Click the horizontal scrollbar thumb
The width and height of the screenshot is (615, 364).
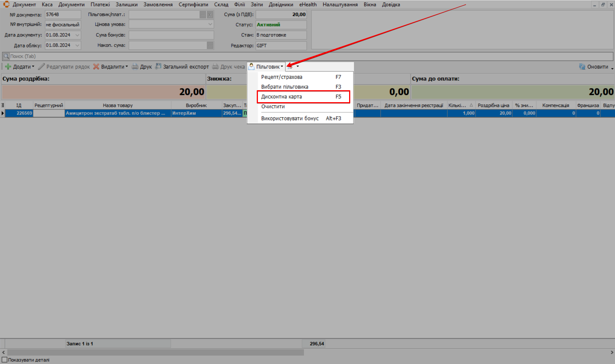(x=155, y=352)
